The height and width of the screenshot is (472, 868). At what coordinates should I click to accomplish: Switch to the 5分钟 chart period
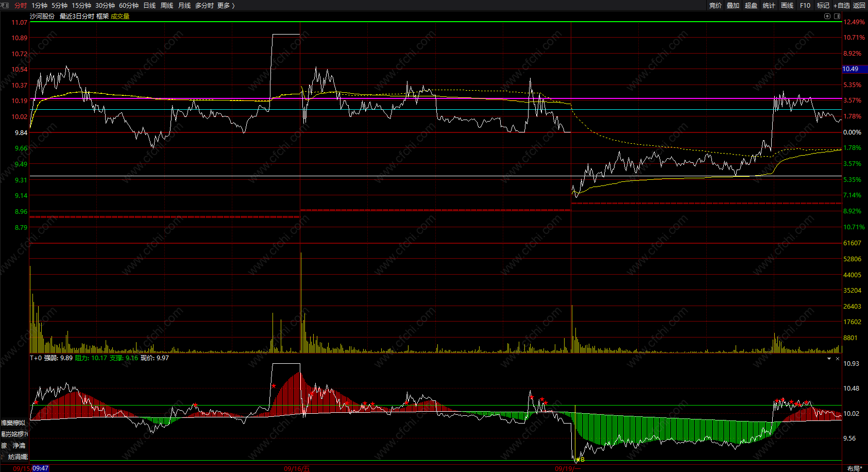click(59, 5)
